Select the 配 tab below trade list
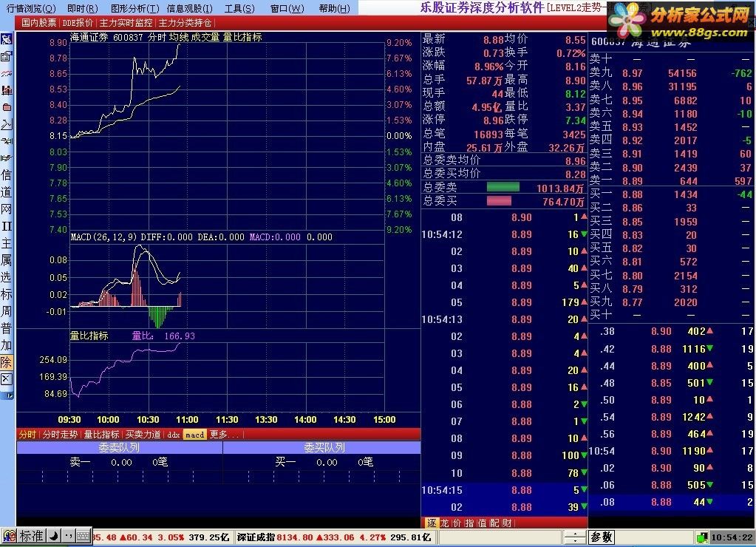The width and height of the screenshot is (756, 547). coord(494,523)
